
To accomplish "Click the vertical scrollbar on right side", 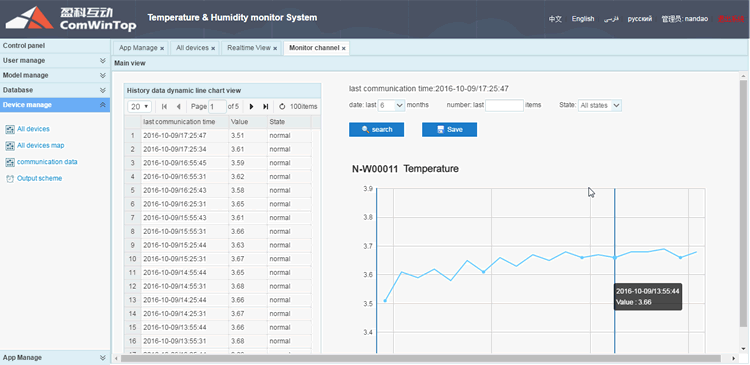I will click(743, 204).
